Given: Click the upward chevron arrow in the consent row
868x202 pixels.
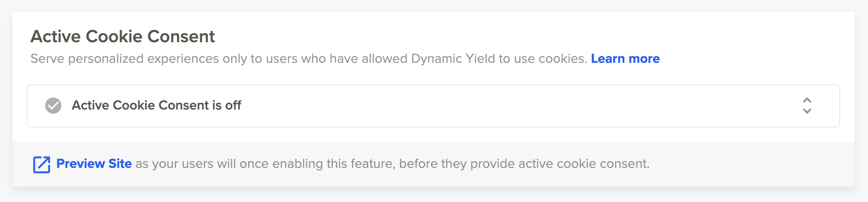Looking at the screenshot, I should tap(807, 100).
